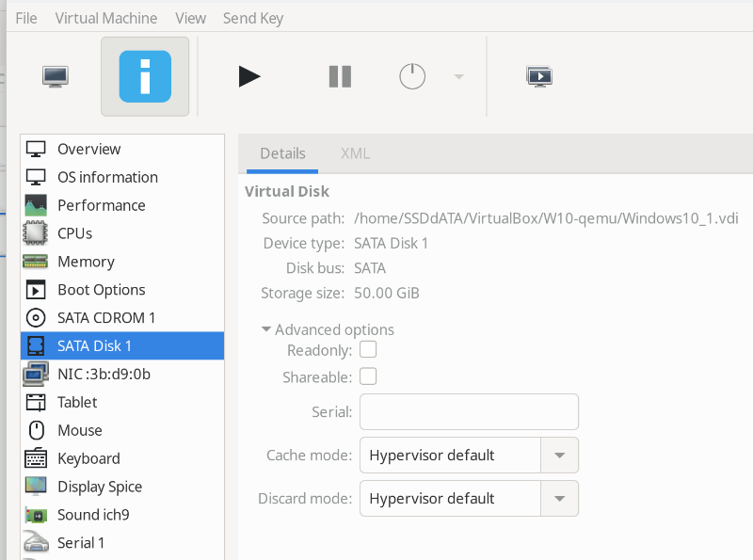The width and height of the screenshot is (753, 560).
Task: Select SATA CDROM 1 device
Action: click(106, 318)
